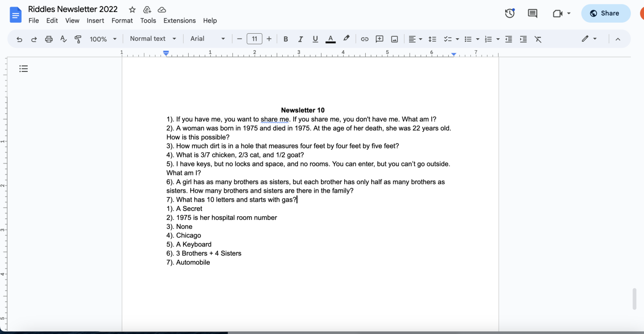Click the underlined words 'share me'
The image size is (644, 334).
click(x=275, y=119)
